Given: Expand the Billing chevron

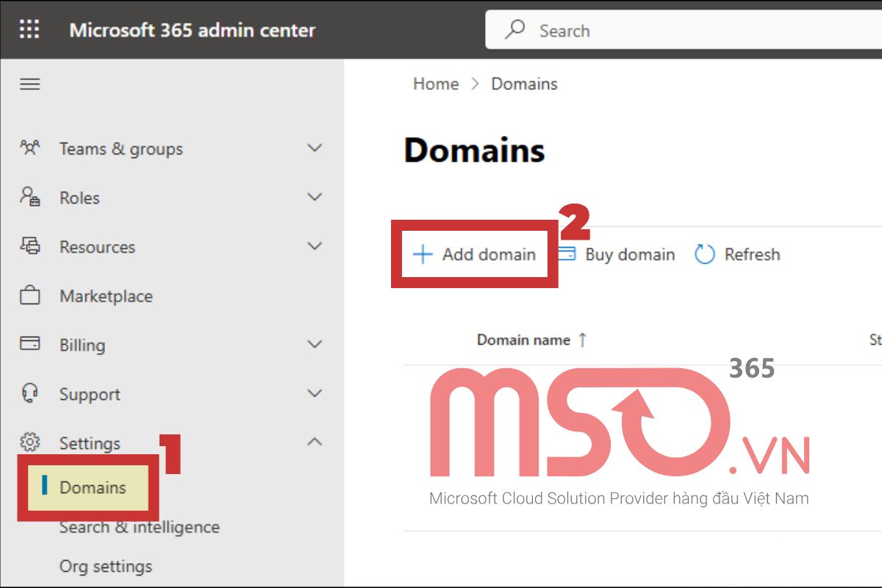Looking at the screenshot, I should (x=315, y=344).
